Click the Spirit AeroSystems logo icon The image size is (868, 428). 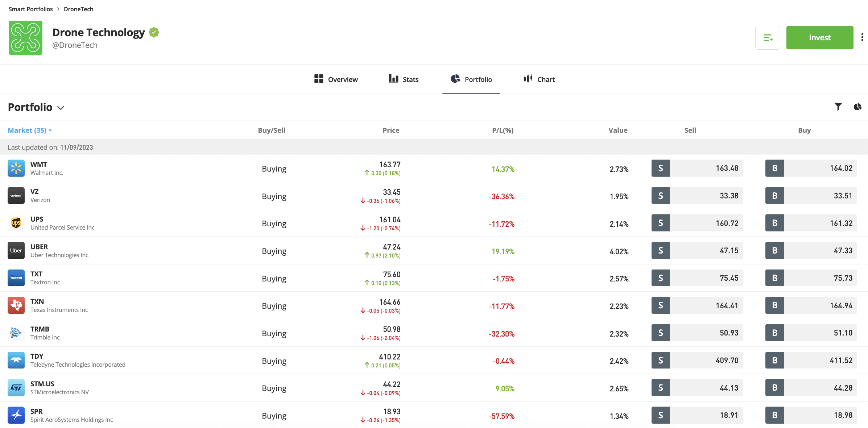click(16, 415)
